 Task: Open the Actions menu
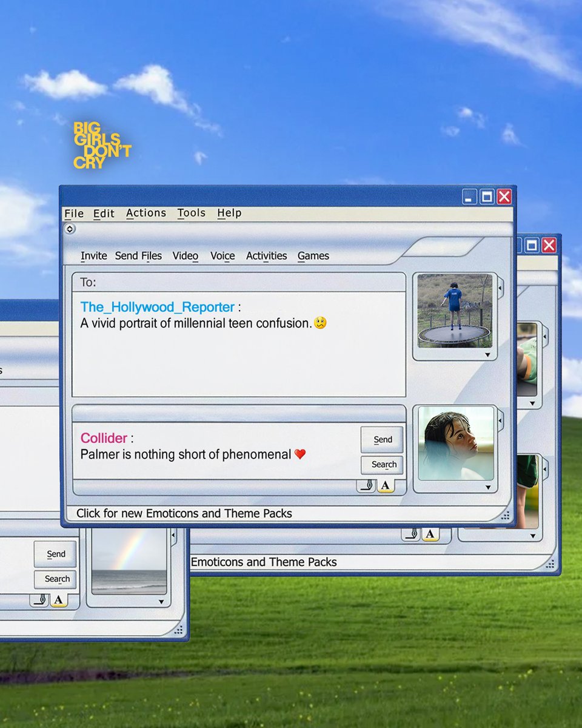click(146, 213)
